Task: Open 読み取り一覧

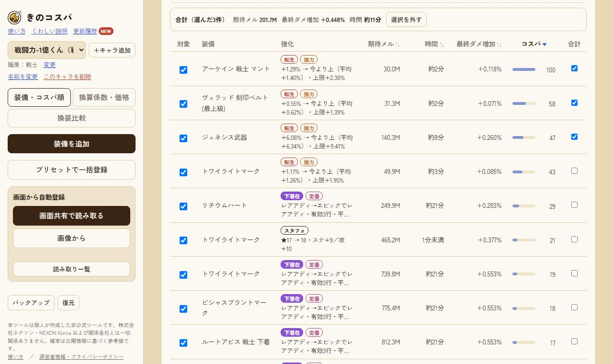Action: click(x=71, y=269)
